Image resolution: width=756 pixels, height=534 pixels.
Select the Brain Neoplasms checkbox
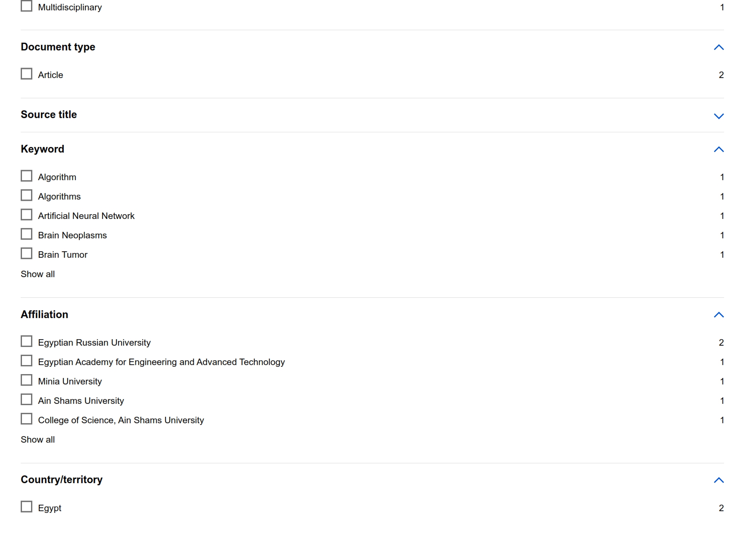coord(27,234)
